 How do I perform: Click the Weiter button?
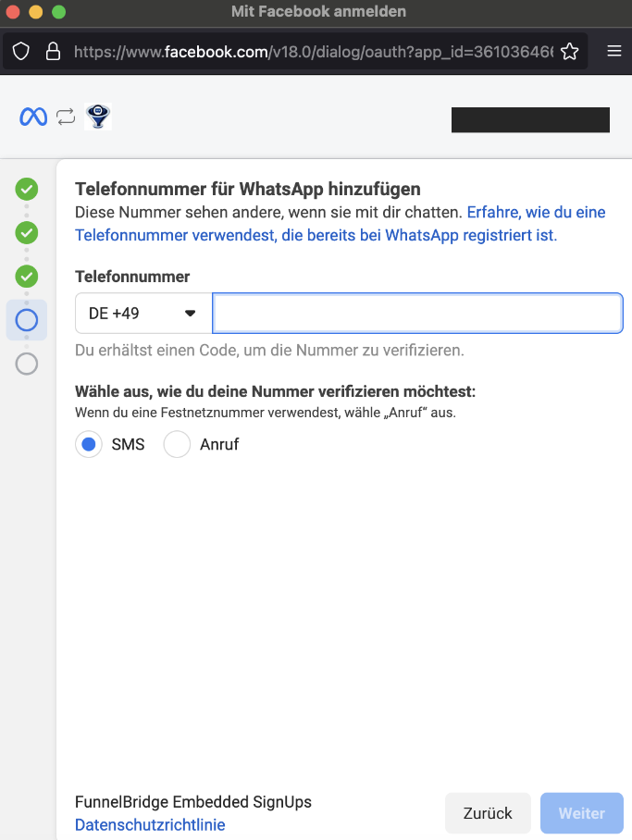click(581, 814)
